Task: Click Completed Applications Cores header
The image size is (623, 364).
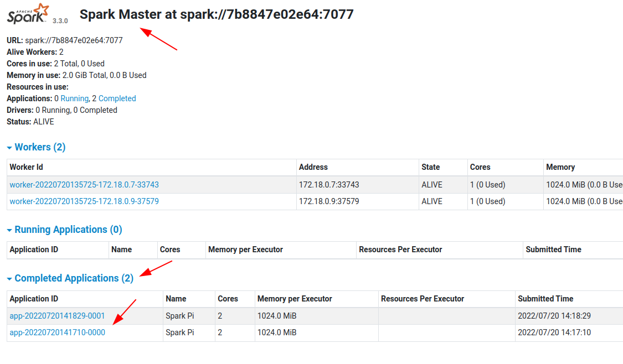Action: (228, 299)
